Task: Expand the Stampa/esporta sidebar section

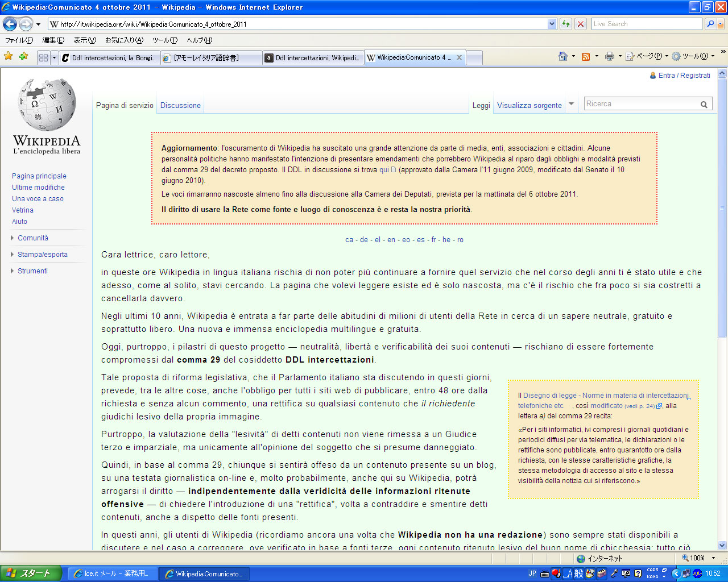Action: tap(42, 255)
